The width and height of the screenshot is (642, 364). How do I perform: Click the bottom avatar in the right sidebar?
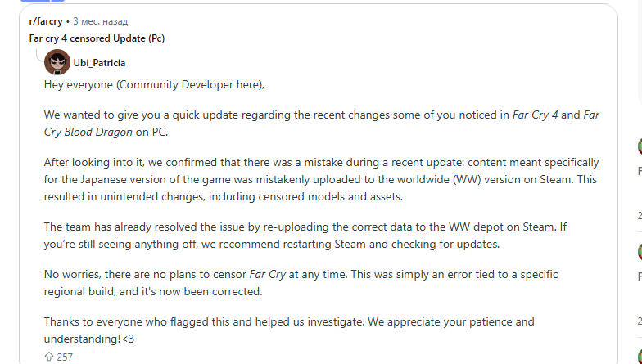640,356
